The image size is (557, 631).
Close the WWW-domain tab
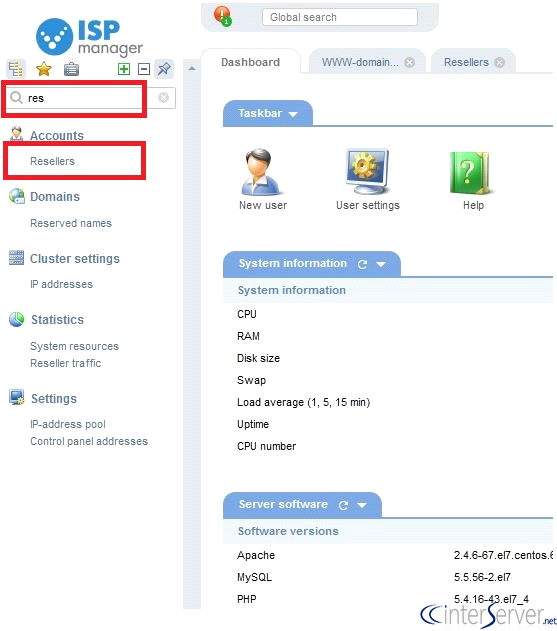pyautogui.click(x=410, y=62)
